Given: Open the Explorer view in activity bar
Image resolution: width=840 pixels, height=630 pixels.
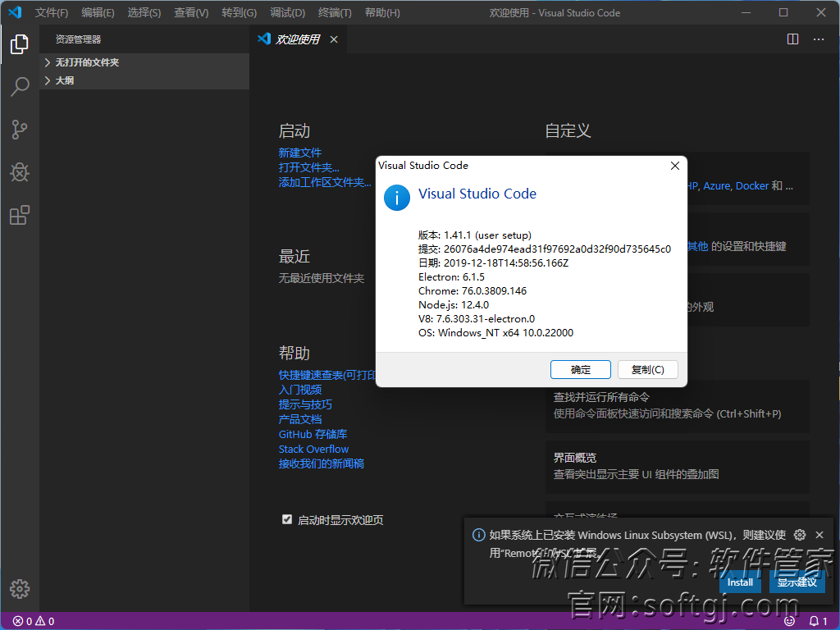Looking at the screenshot, I should [20, 44].
